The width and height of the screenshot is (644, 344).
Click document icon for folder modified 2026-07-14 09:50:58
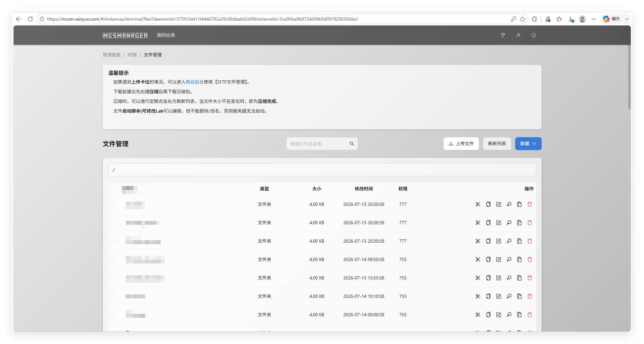tap(519, 259)
